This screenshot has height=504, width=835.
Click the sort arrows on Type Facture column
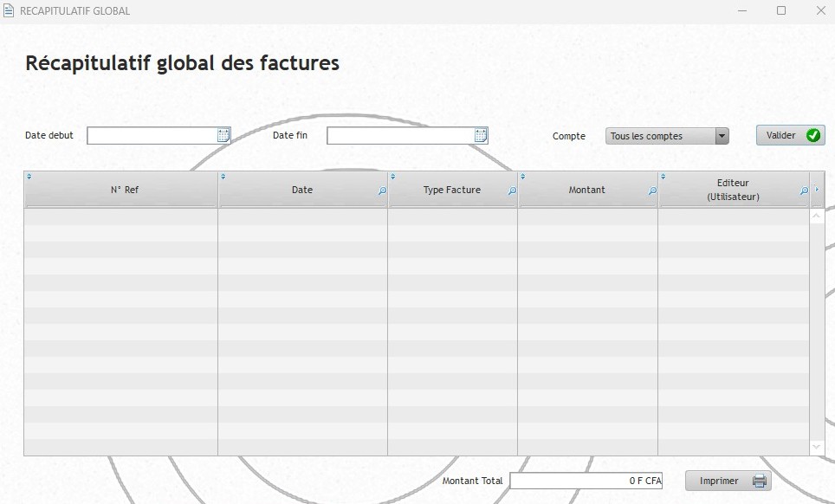click(393, 177)
